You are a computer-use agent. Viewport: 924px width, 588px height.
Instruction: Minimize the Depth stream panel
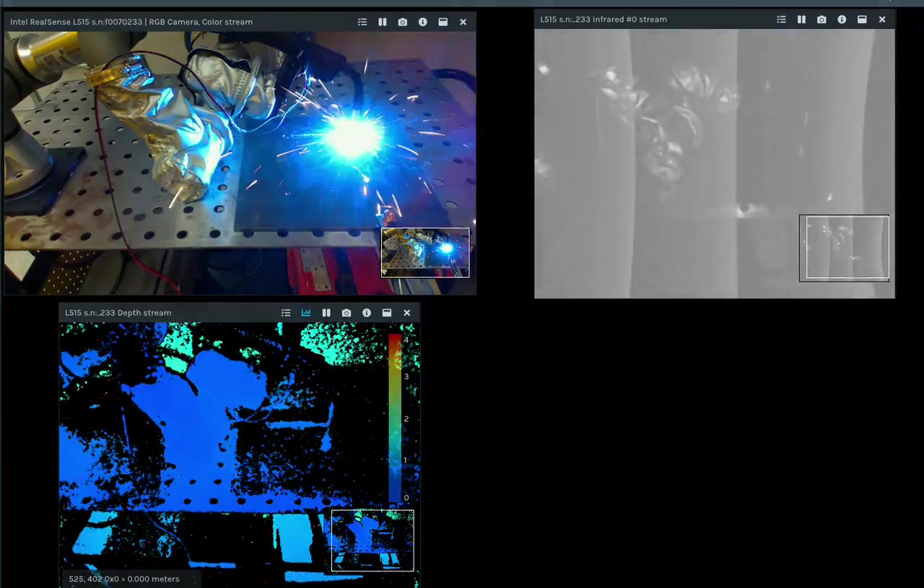(x=387, y=313)
